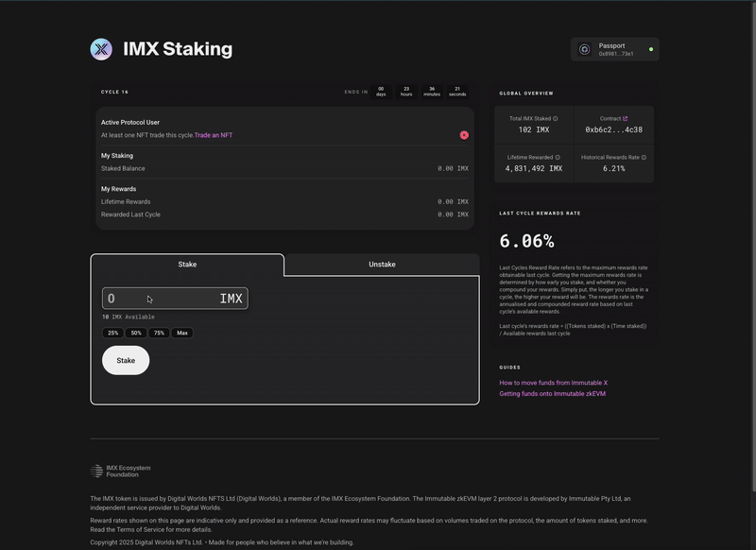Open Getting funds onto Immutable zkEVM guide
Viewport: 756px width, 550px height.
tap(553, 394)
